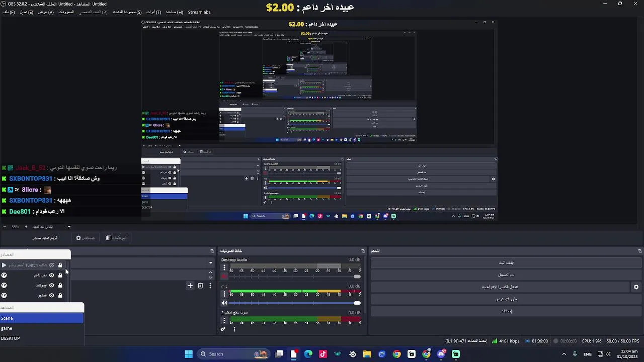Click the 60.00 / 60.00 FPS status
Viewport: 644px width, 362px height.
(x=623, y=341)
